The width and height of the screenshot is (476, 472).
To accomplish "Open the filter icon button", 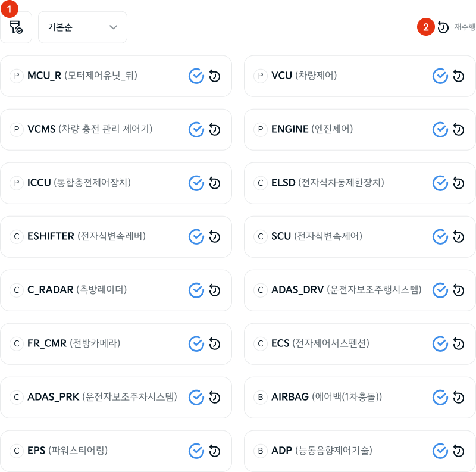I will 16,27.
